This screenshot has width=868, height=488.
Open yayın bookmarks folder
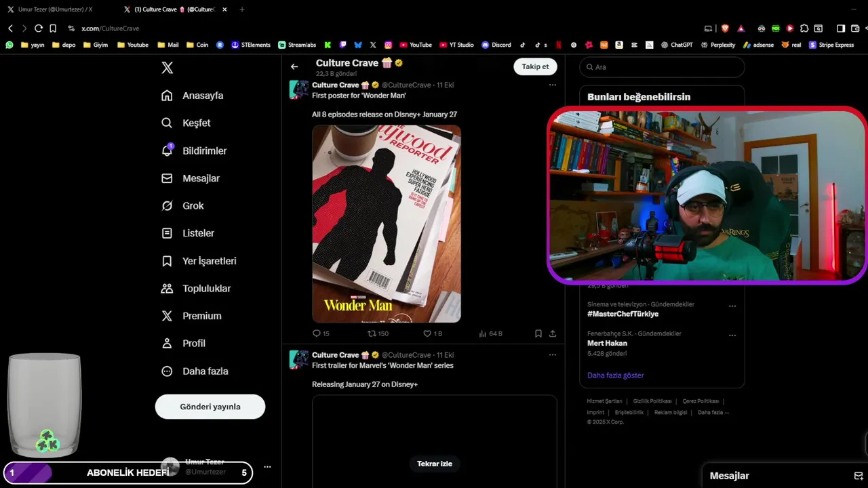[33, 45]
